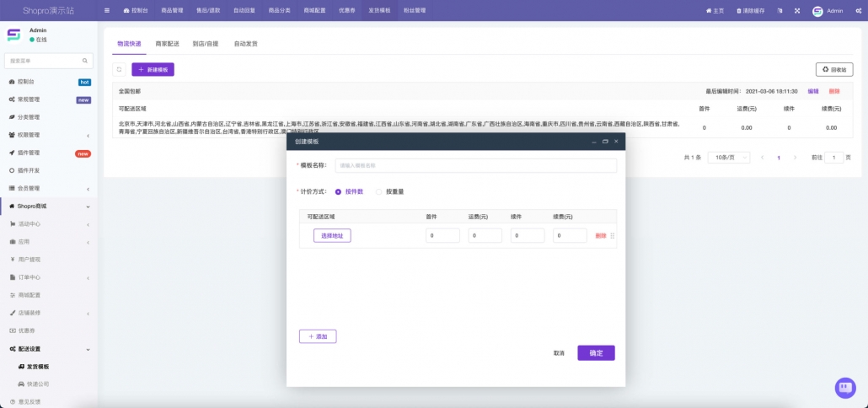Click the 插件开发 circle icon in sidebar
The height and width of the screenshot is (408, 868).
(x=12, y=170)
